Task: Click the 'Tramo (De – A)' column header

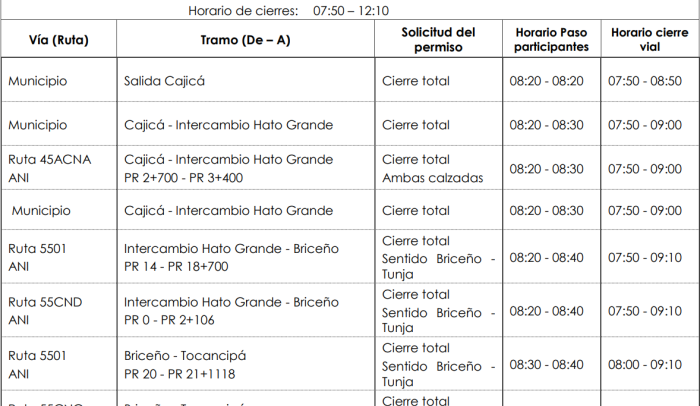Action: [x=246, y=40]
